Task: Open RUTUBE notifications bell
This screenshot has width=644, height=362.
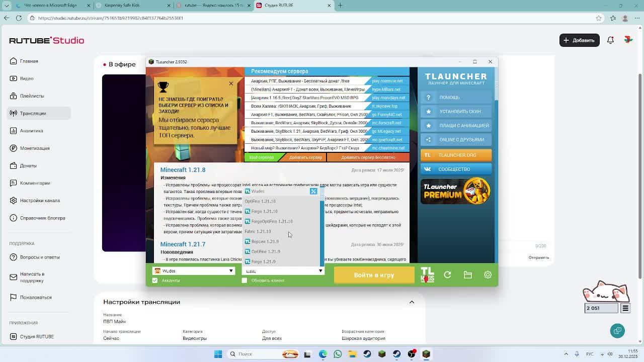Action: [610, 40]
